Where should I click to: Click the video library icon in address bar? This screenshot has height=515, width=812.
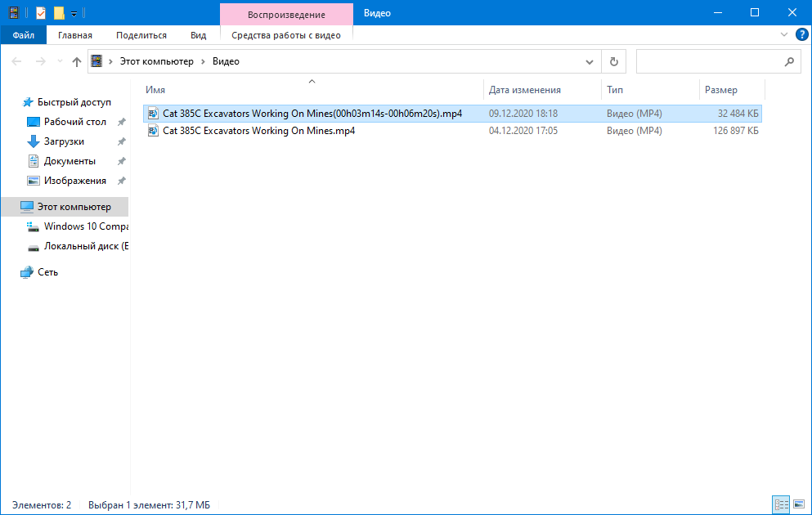[x=96, y=61]
